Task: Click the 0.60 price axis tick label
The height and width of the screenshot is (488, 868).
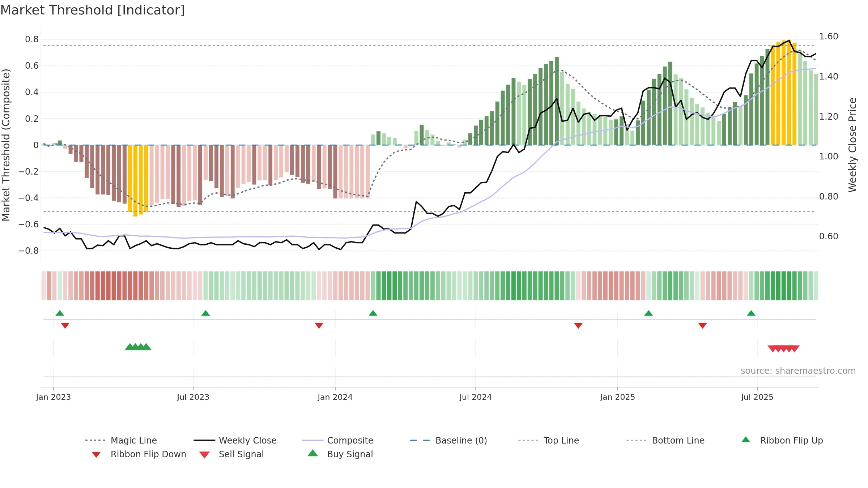Action: [x=829, y=236]
